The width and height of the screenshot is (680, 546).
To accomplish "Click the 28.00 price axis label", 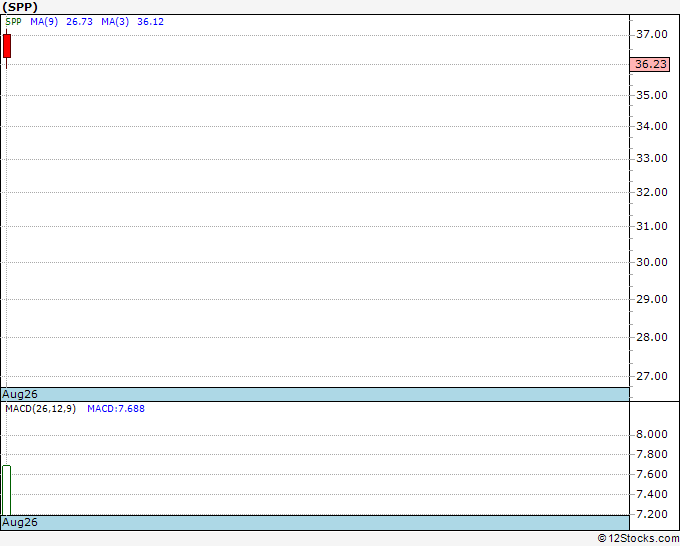I will point(652,337).
